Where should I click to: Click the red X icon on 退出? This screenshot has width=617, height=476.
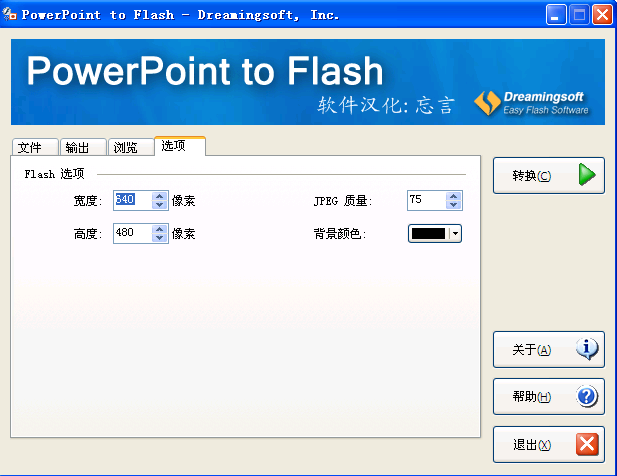click(x=587, y=445)
